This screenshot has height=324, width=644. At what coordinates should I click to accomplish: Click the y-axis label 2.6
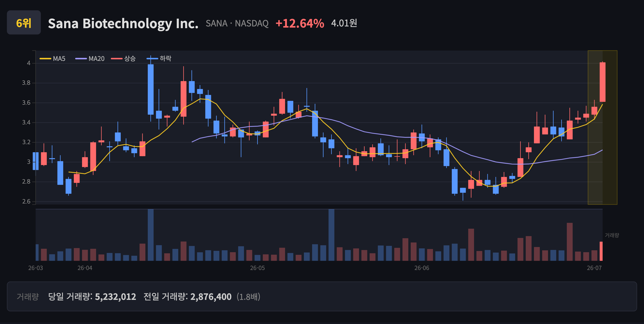[26, 201]
